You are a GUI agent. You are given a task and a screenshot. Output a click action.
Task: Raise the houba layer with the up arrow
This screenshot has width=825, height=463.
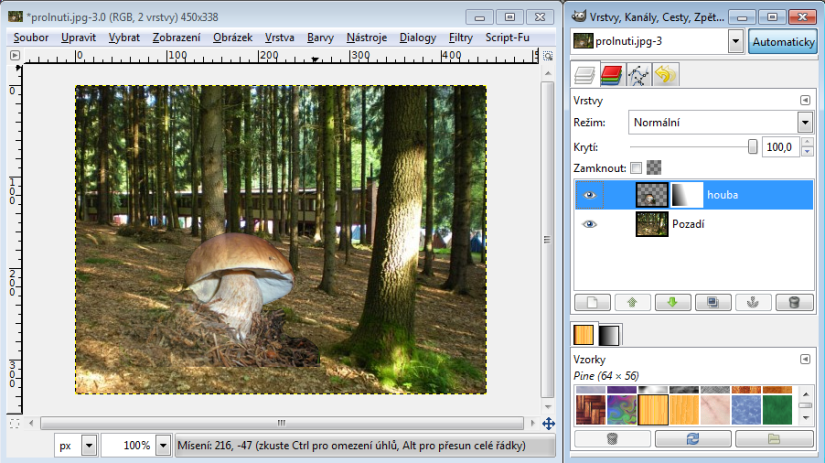(632, 302)
